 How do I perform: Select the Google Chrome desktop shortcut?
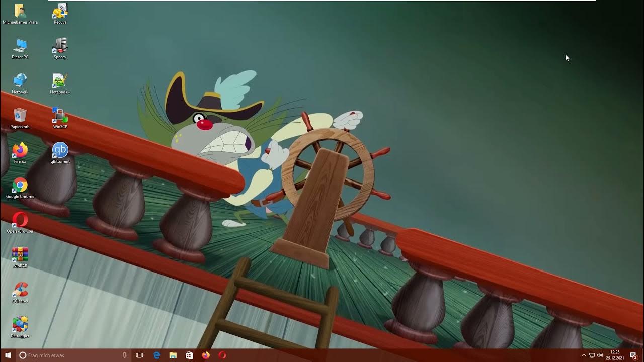pos(20,188)
